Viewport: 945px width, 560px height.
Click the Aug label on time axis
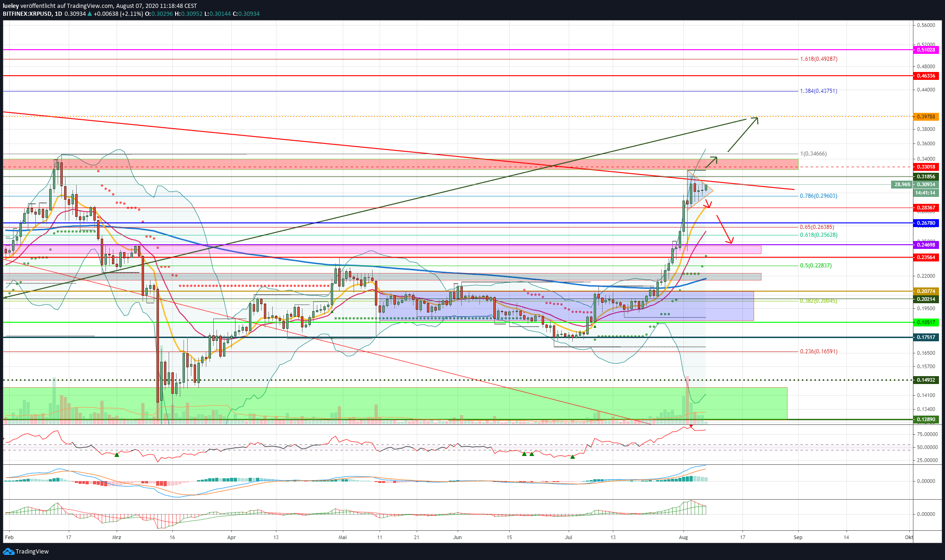[683, 537]
